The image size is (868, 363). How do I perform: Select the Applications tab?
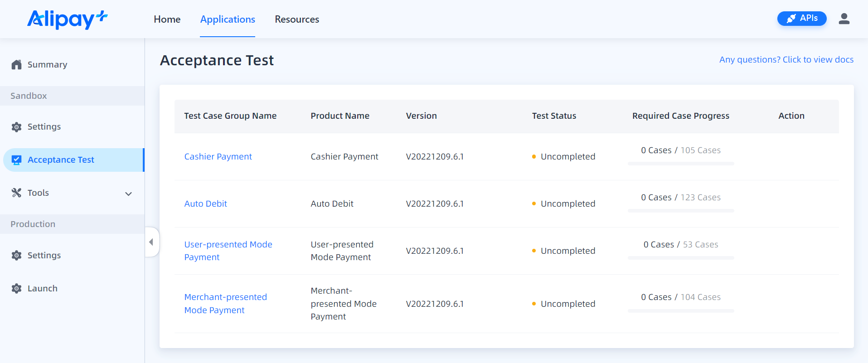coord(228,19)
